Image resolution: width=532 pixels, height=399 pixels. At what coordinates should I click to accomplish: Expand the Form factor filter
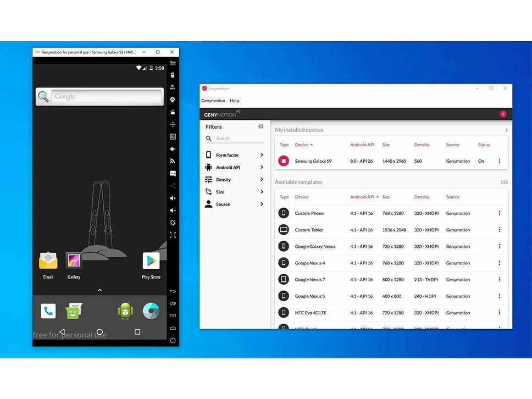234,155
